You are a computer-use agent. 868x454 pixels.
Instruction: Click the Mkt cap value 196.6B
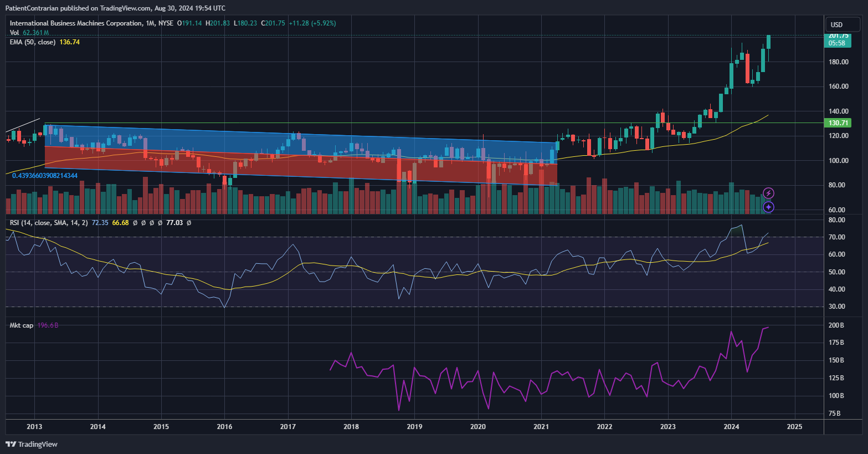pyautogui.click(x=48, y=325)
